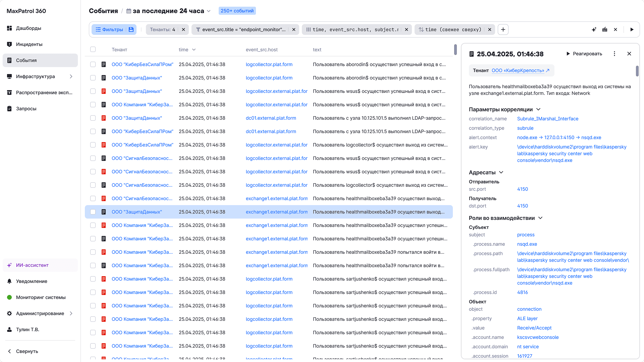Open Мониторинг системы status item
Image resolution: width=644 pixels, height=362 pixels.
pos(41,297)
